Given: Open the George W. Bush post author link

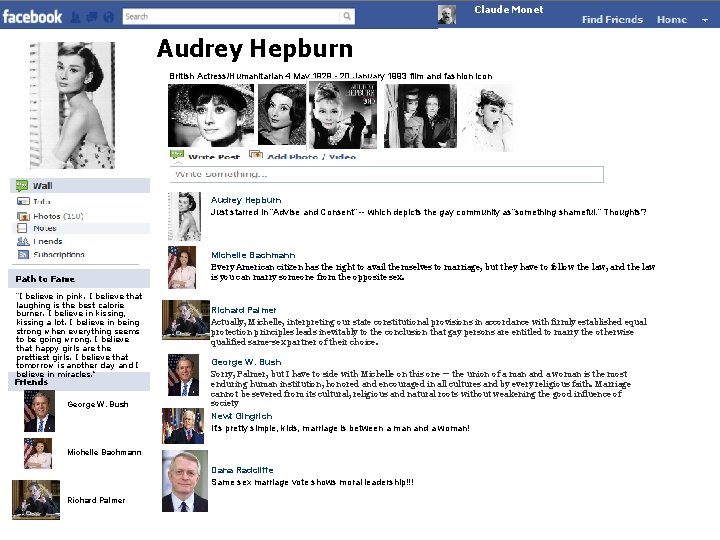Looking at the screenshot, I should 246,362.
